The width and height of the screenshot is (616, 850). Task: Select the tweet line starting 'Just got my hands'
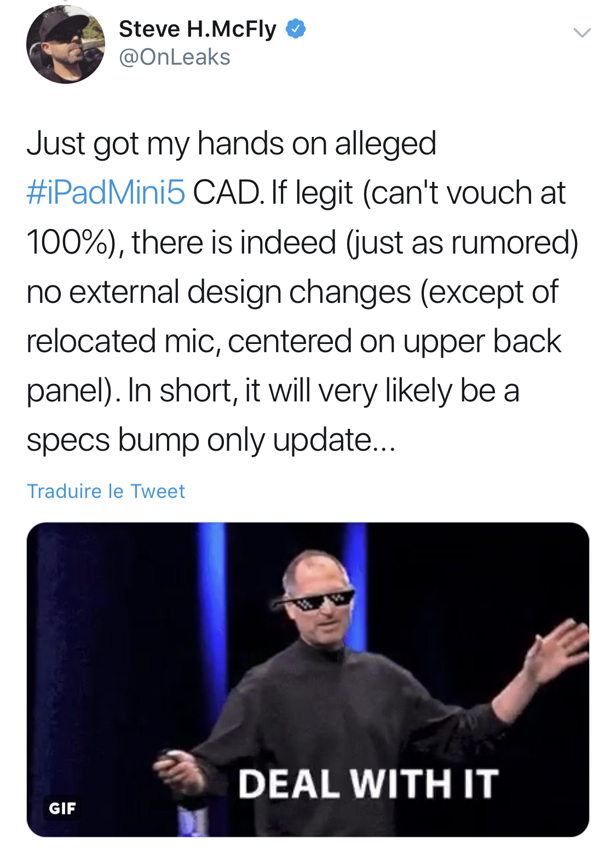click(231, 143)
